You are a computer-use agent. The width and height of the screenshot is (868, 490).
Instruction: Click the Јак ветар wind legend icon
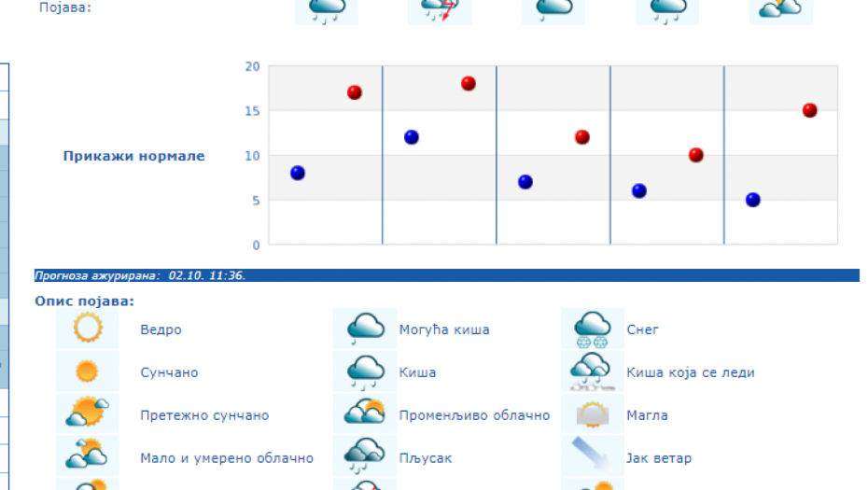pyautogui.click(x=593, y=456)
